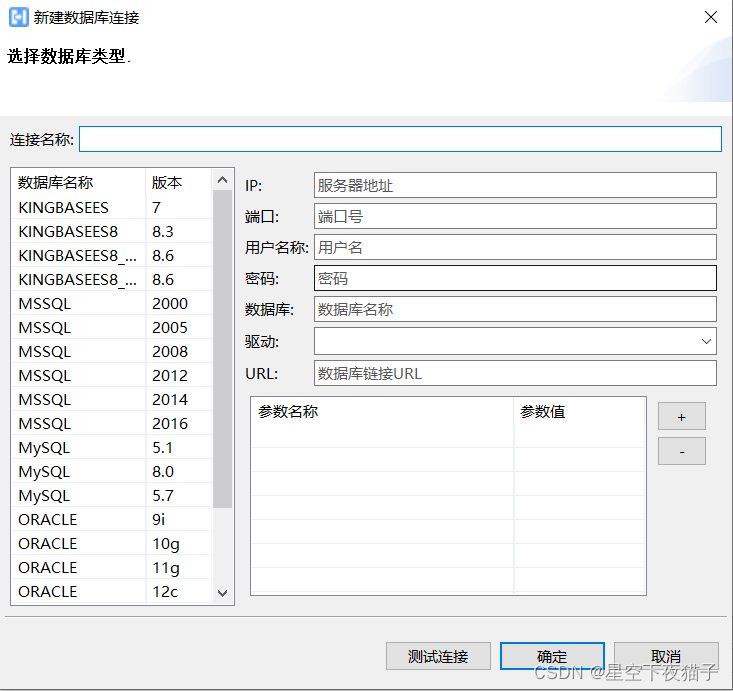Close the 新建数据库连接 dialog
Screen dimensions: 733x691
[x=711, y=17]
